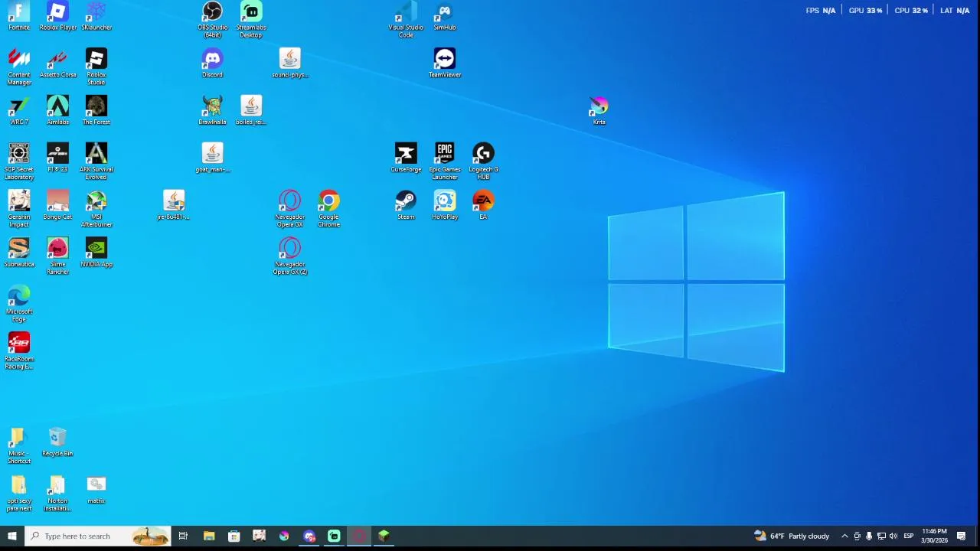Image resolution: width=980 pixels, height=551 pixels.
Task: Select the Visual Studio Code shortcut
Action: pos(406,20)
